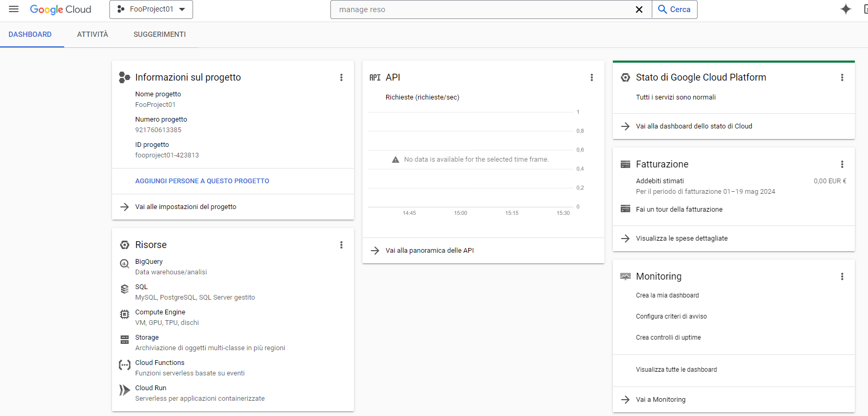Click the Cloud Functions icon
868x416 pixels.
(x=125, y=365)
